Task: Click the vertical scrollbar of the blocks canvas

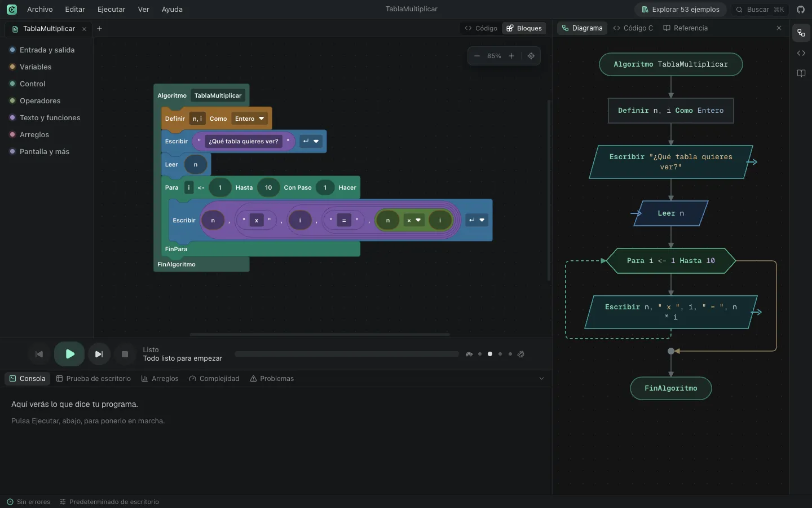Action: [x=549, y=190]
